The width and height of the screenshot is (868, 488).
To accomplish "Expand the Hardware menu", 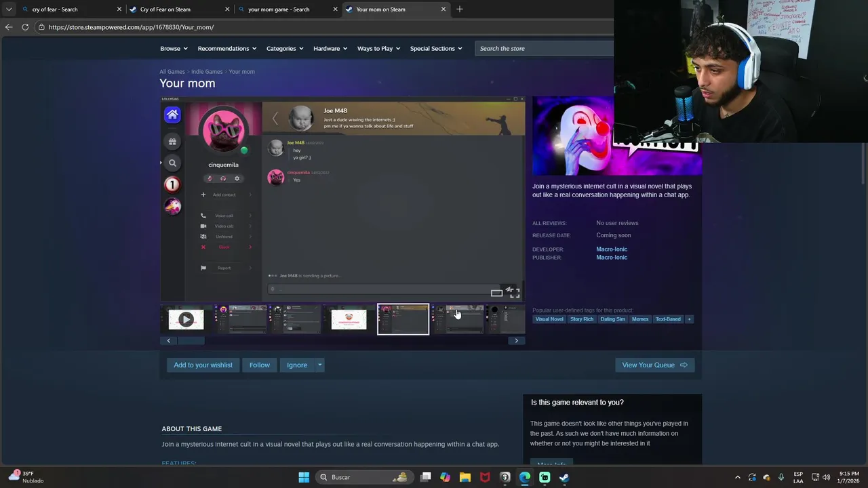I will 330,49.
